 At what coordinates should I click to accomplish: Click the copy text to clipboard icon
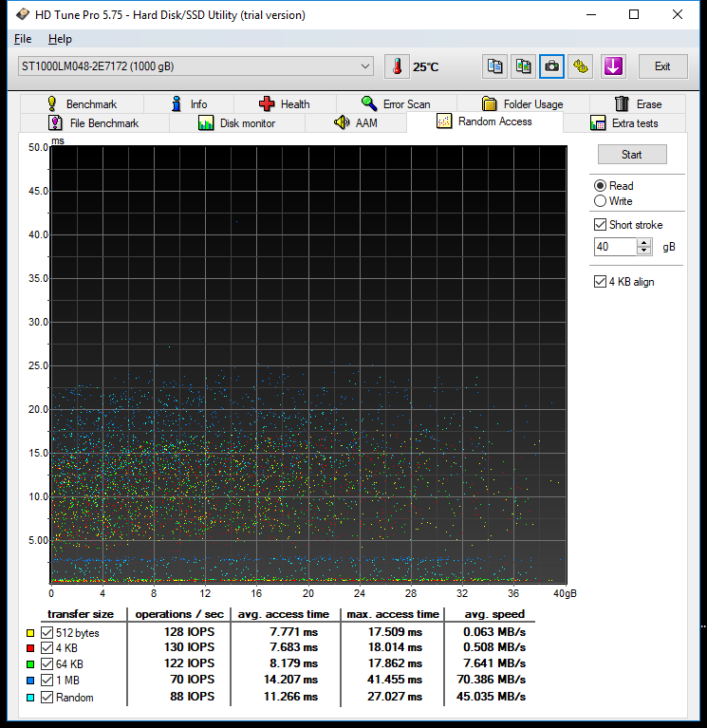[x=494, y=66]
